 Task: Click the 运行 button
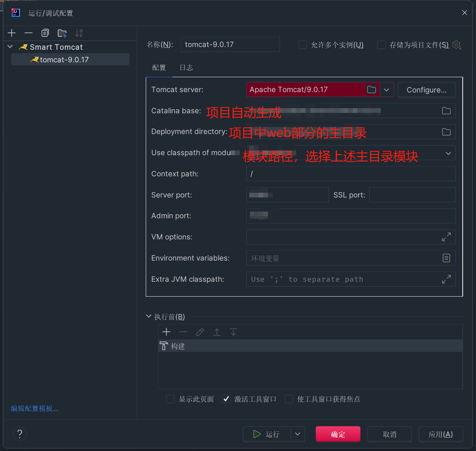tap(267, 434)
